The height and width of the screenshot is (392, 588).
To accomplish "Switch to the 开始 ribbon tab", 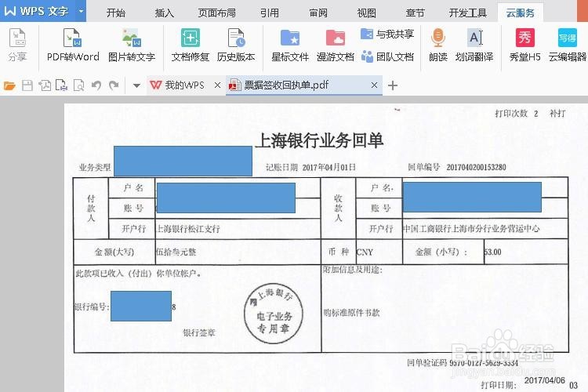I will click(116, 13).
